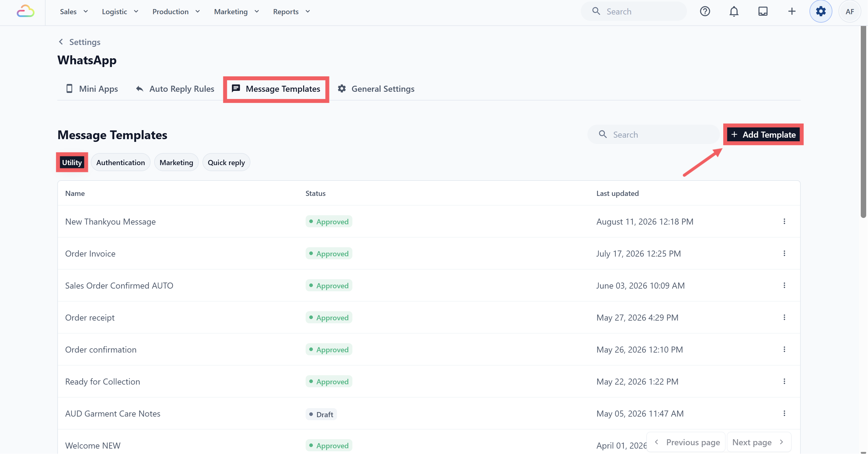This screenshot has width=868, height=454.
Task: Open the General Settings tab
Action: (x=376, y=89)
